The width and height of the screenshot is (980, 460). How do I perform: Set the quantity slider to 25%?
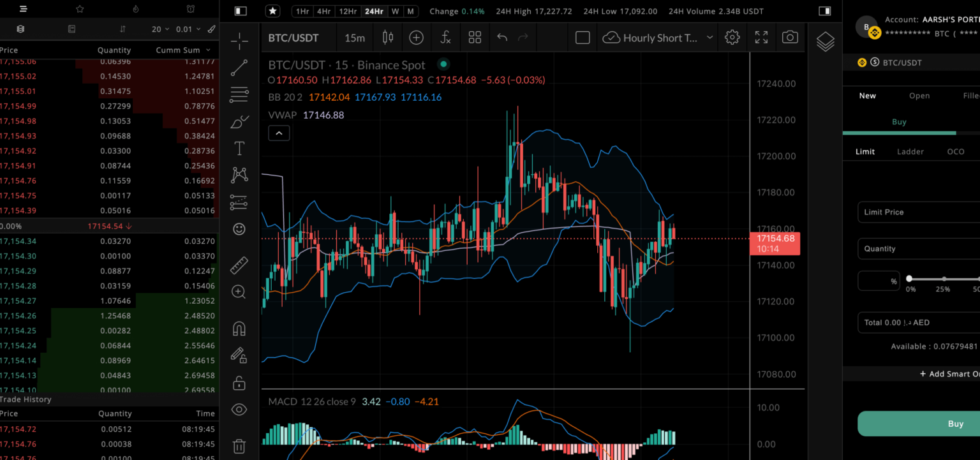943,278
